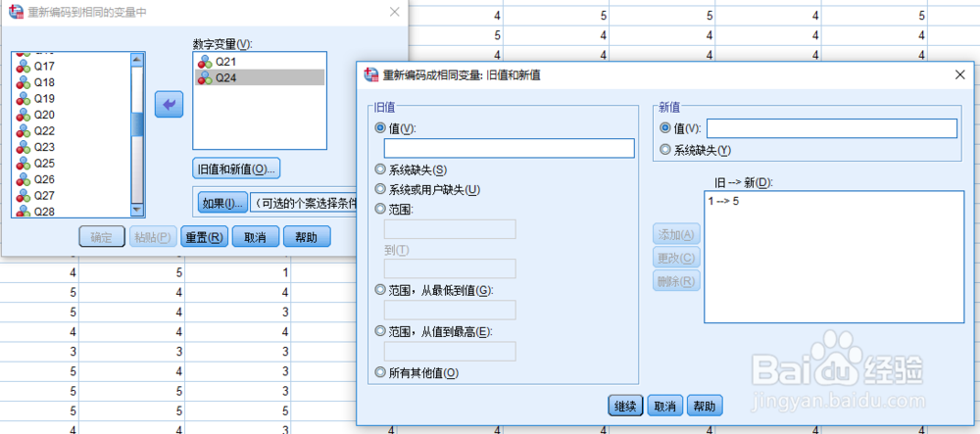
Task: Select the Q25 variable icon in list
Action: click(24, 163)
